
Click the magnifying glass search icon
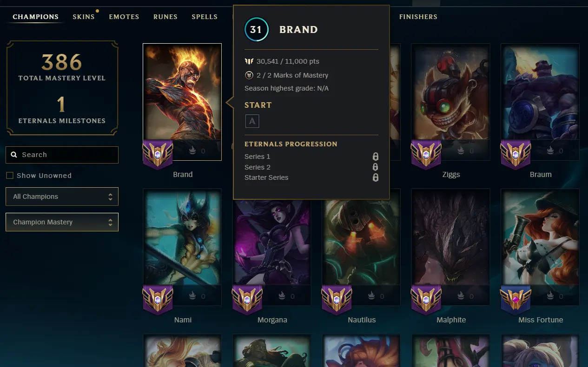[x=14, y=155]
